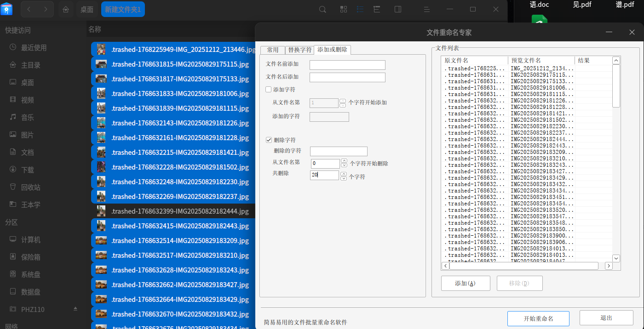Decrease the 共删除 character count stepper
This screenshot has width=644, height=329.
click(x=343, y=178)
